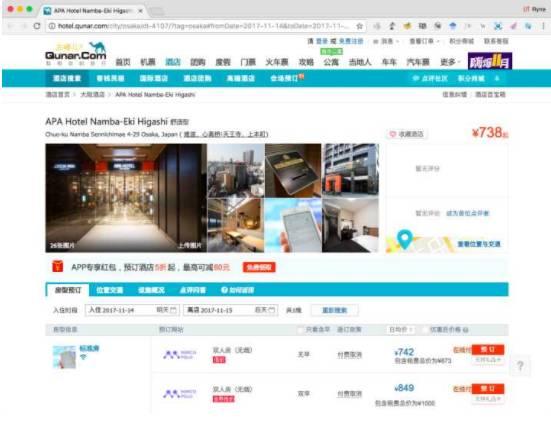Image resolution: width=551 pixels, height=422 pixels.
Task: Switch to the 位置交通 tab
Action: [x=110, y=290]
